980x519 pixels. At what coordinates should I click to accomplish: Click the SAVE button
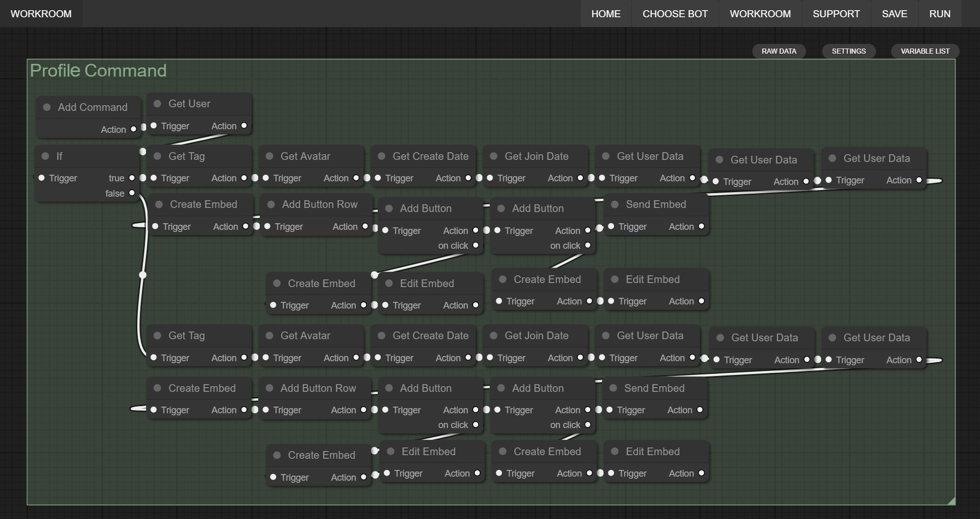(895, 14)
